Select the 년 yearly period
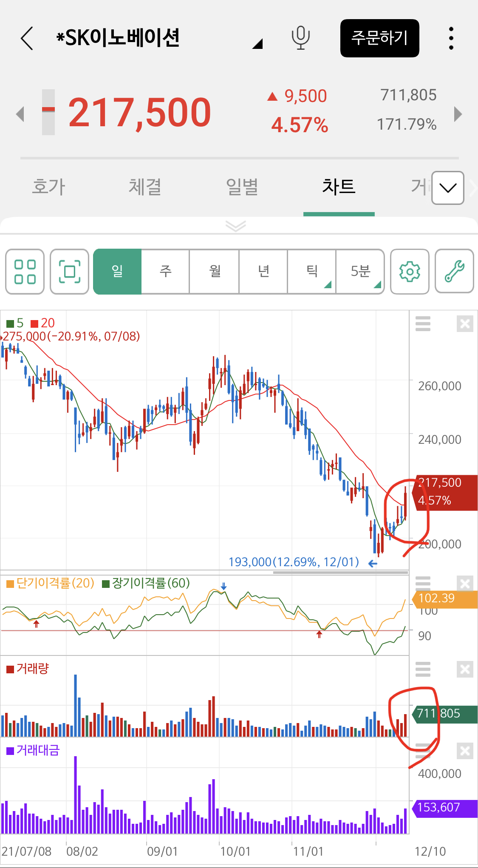478x868 pixels. 263,272
